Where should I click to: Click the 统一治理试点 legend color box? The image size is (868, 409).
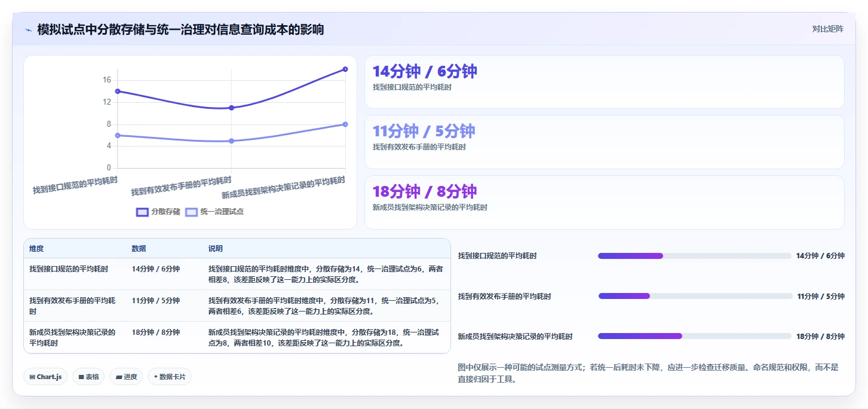(x=191, y=212)
